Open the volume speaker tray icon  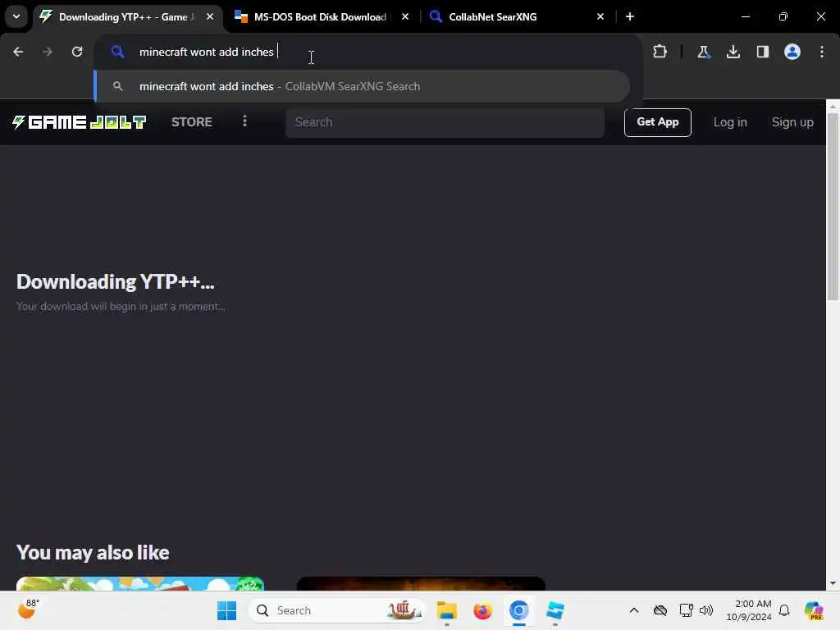[706, 610]
